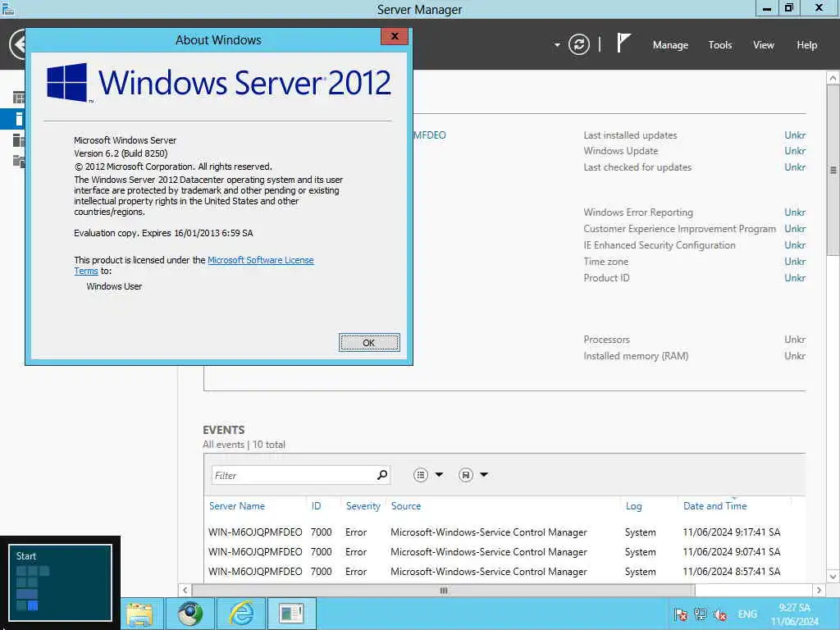Sort events by Log column

pos(634,505)
